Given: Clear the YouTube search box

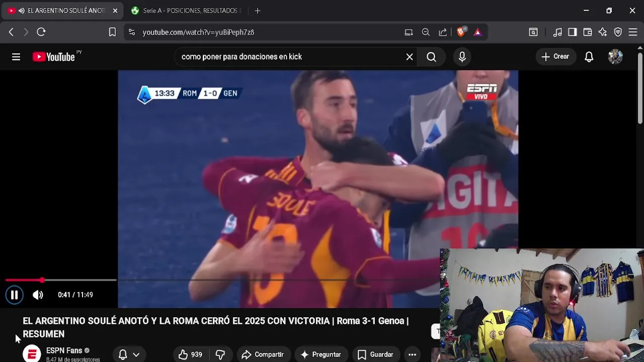Looking at the screenshot, I should (x=410, y=57).
